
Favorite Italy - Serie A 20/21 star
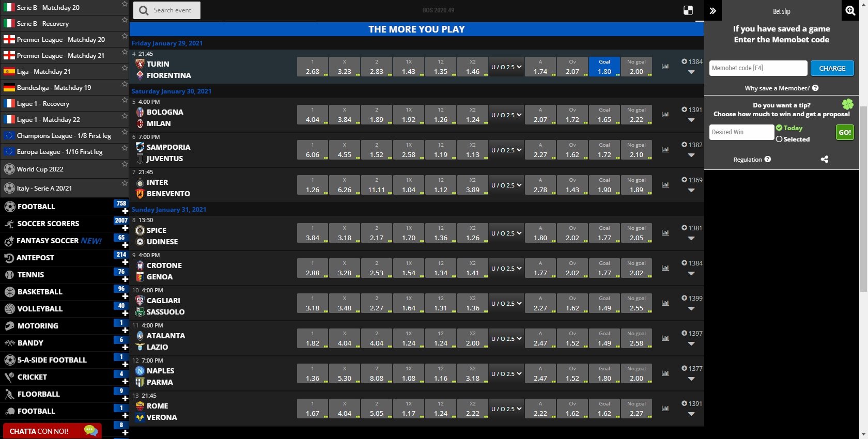[x=125, y=183]
